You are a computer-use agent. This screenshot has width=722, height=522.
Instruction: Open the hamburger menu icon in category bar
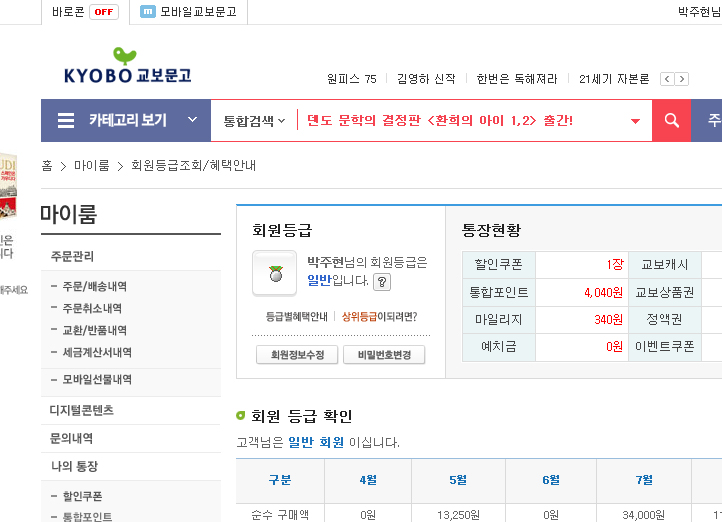(x=66, y=121)
